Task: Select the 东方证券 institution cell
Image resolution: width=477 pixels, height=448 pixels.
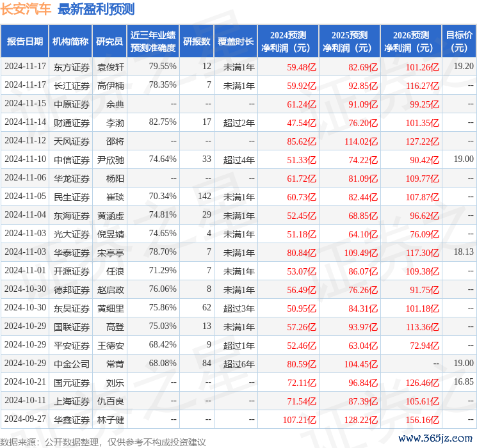Action: click(72, 67)
